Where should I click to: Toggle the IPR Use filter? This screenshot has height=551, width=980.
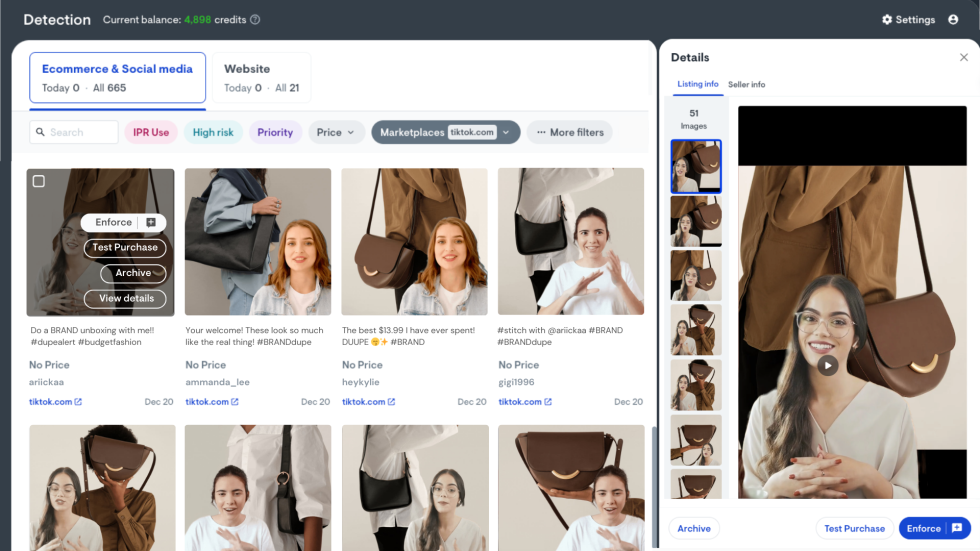[x=151, y=132]
